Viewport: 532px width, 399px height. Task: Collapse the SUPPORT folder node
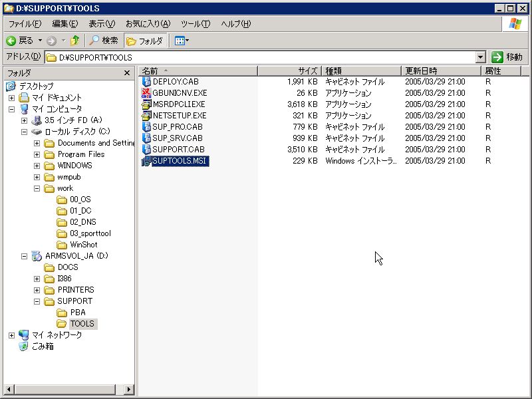pos(37,301)
